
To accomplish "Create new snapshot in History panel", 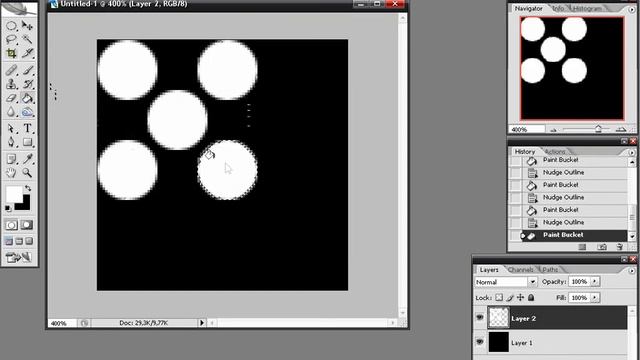I will coord(602,247).
